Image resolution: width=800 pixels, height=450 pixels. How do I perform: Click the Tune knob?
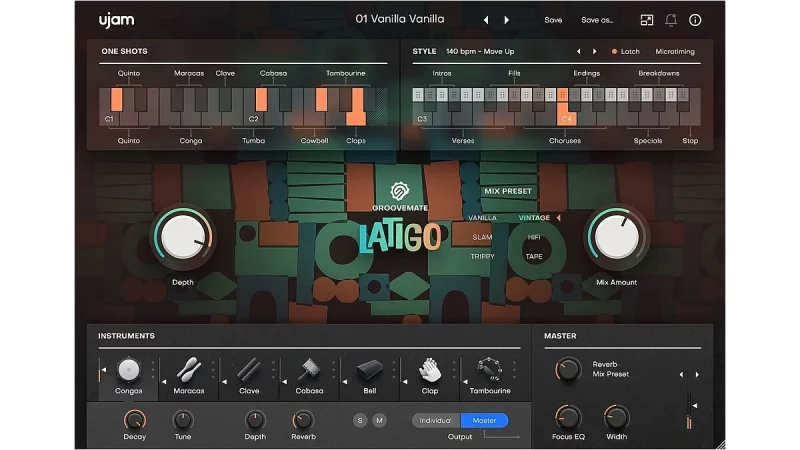(183, 420)
